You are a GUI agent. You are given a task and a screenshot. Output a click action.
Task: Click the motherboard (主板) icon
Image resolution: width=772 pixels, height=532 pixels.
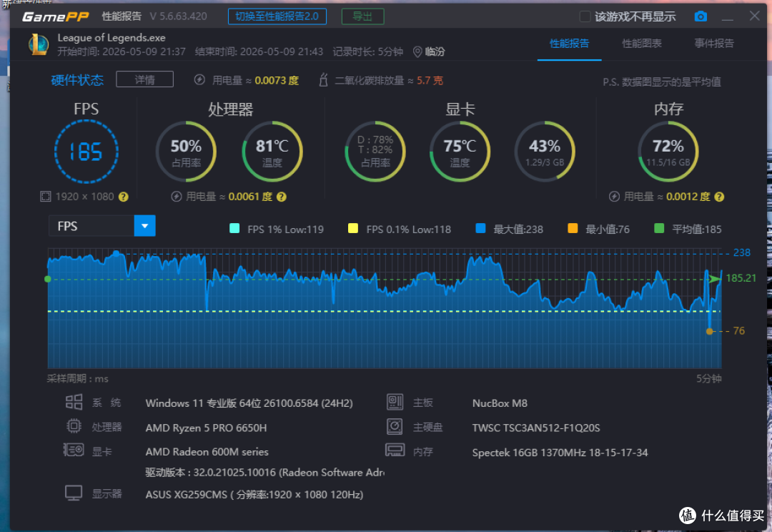(395, 402)
